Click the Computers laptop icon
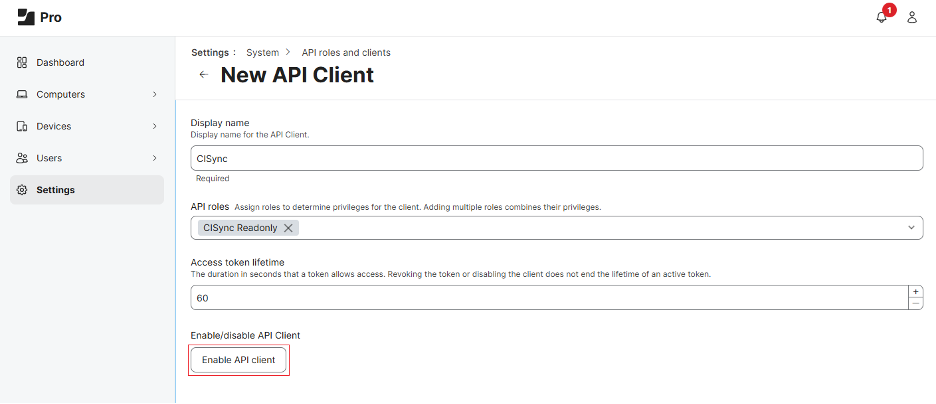This screenshot has width=936, height=404. tap(22, 94)
